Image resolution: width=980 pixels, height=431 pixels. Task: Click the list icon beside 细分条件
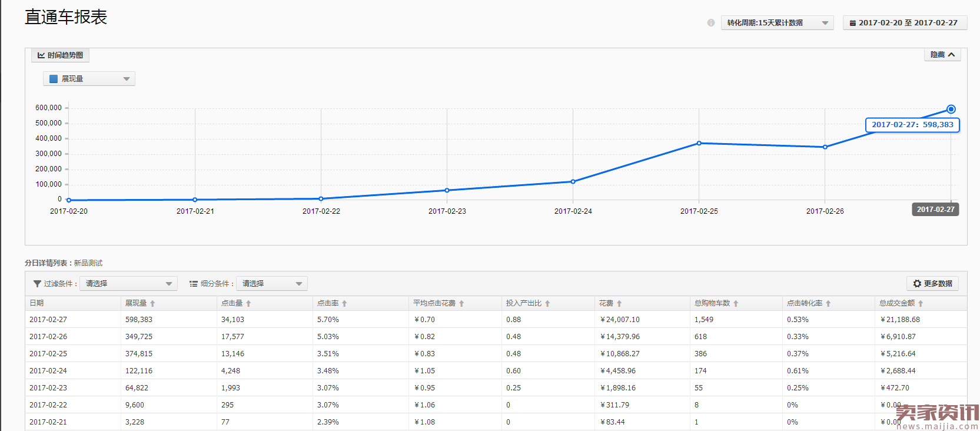click(x=193, y=284)
